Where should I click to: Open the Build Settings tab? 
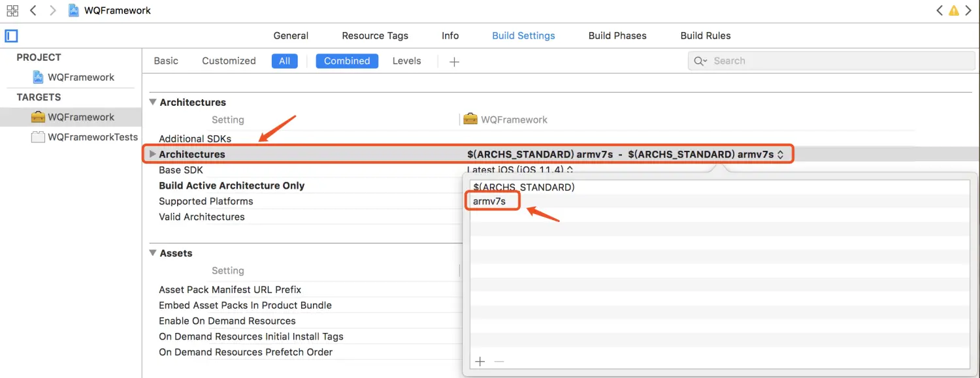pos(523,36)
